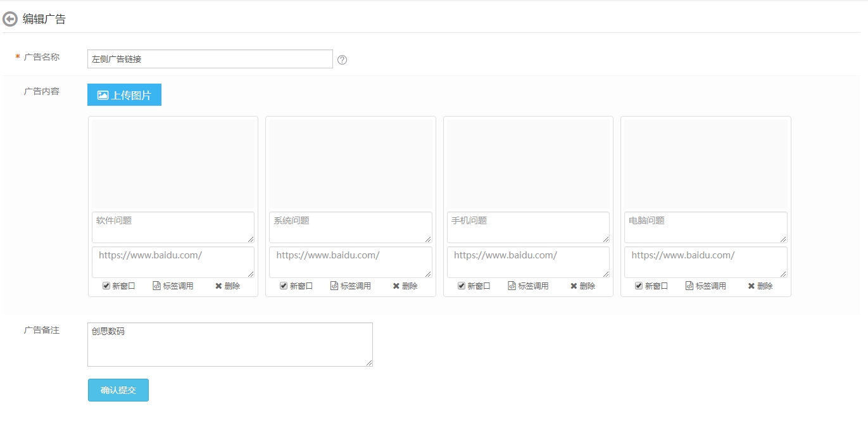Delete the 软件问题 ad card

pyautogui.click(x=227, y=286)
